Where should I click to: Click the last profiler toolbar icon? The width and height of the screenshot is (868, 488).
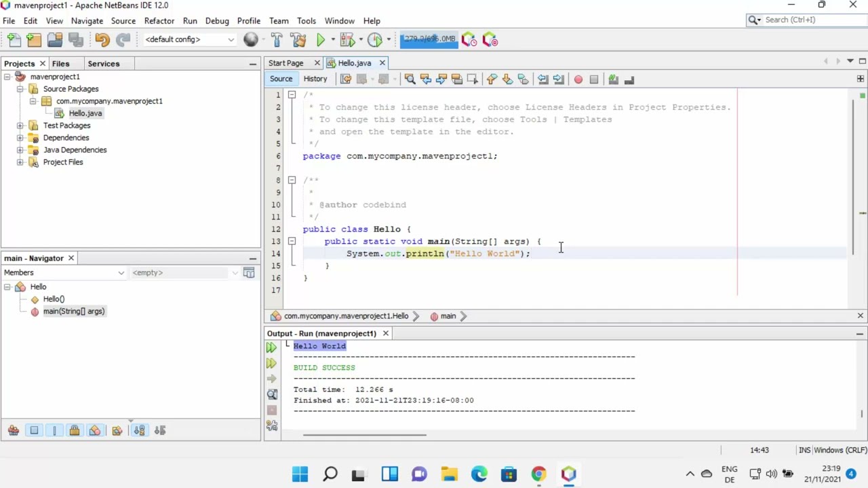(x=490, y=40)
